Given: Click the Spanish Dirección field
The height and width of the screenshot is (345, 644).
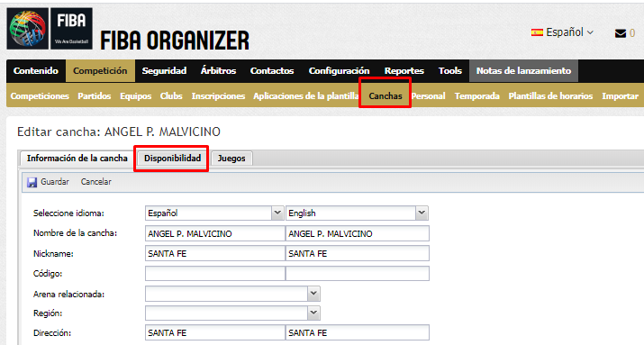Looking at the screenshot, I should coord(214,332).
